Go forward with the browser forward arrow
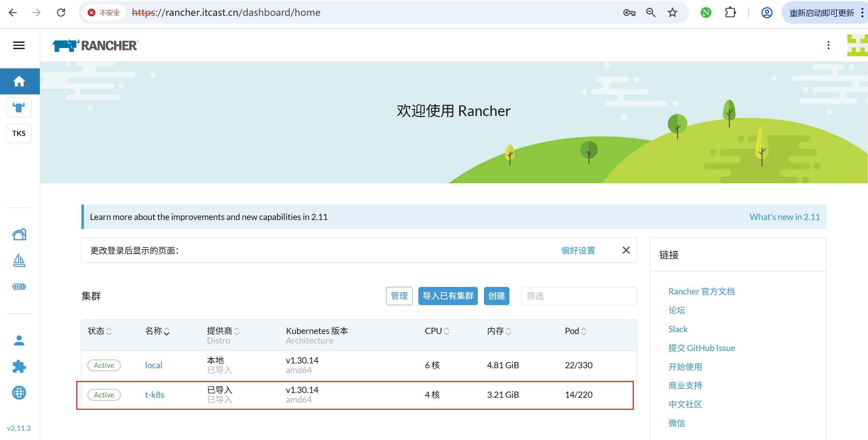 [36, 13]
